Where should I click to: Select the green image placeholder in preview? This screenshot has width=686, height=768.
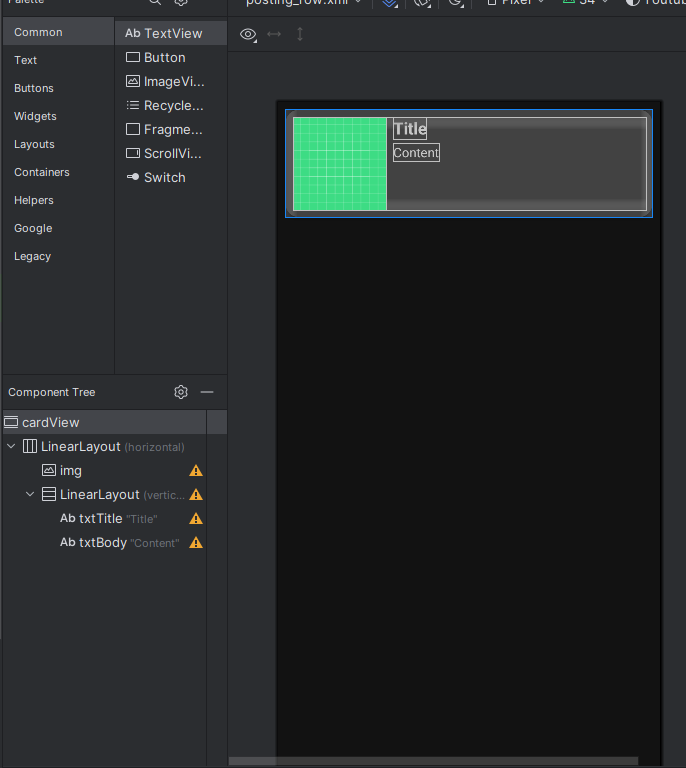click(340, 164)
